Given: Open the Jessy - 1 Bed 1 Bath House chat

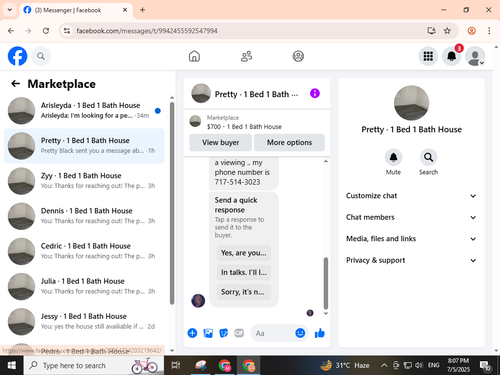Looking at the screenshot, I should coord(84,321).
